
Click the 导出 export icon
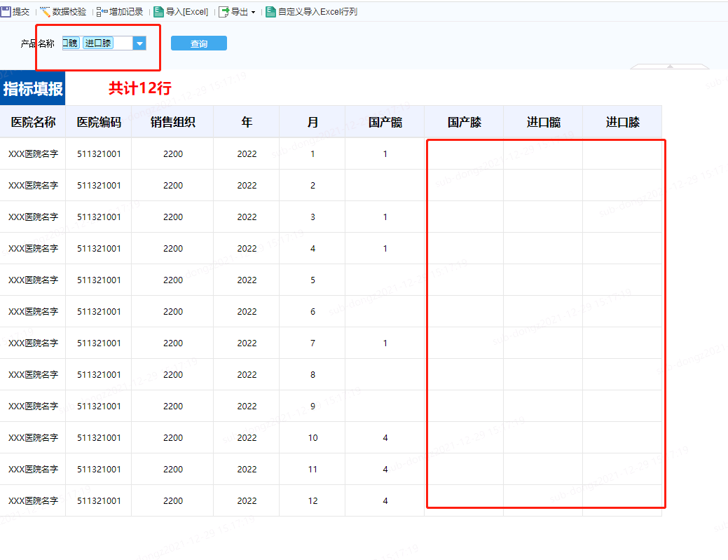(224, 12)
